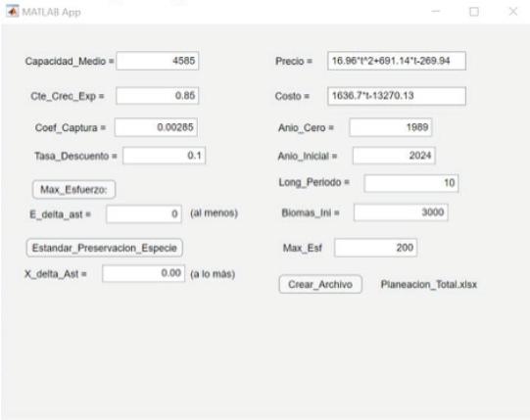Focus the Coef_Captura input box
530x420 pixels.
(x=156, y=127)
